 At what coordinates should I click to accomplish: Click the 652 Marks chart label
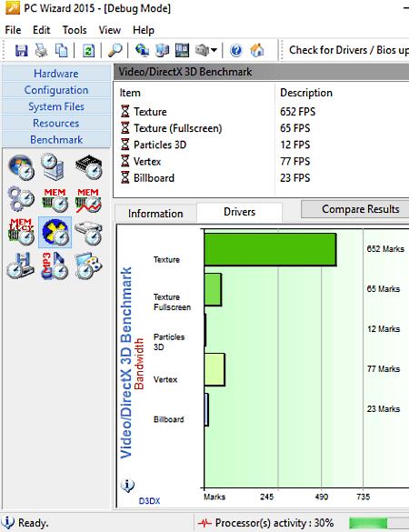(385, 248)
